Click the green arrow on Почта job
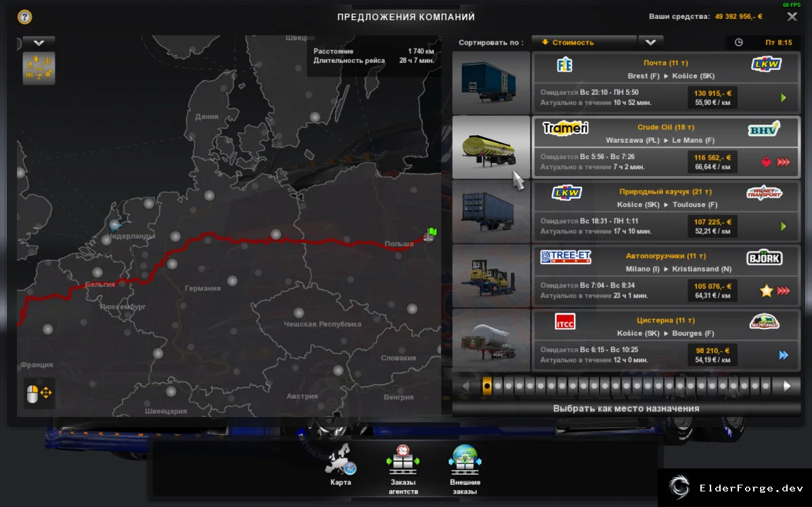 pyautogui.click(x=784, y=97)
